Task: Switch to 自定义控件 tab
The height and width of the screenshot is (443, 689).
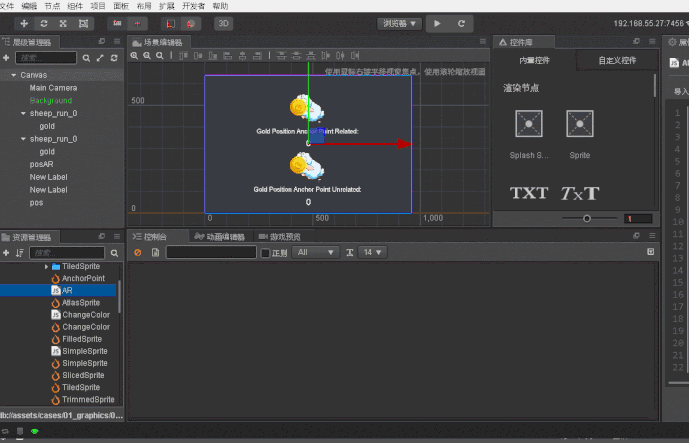Action: (617, 61)
